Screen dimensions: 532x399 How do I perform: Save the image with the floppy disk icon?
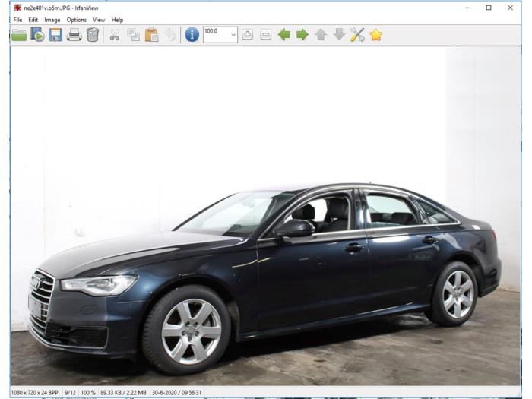(x=55, y=35)
